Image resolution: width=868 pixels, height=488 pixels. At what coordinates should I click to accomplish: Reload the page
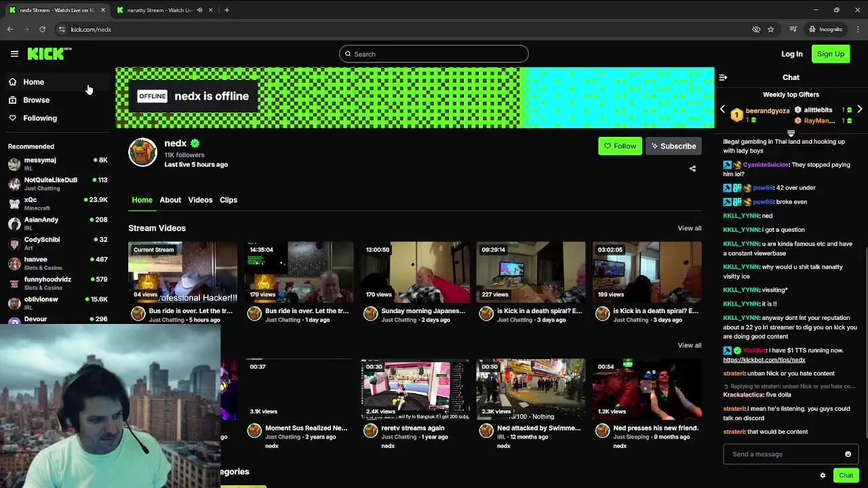42,29
